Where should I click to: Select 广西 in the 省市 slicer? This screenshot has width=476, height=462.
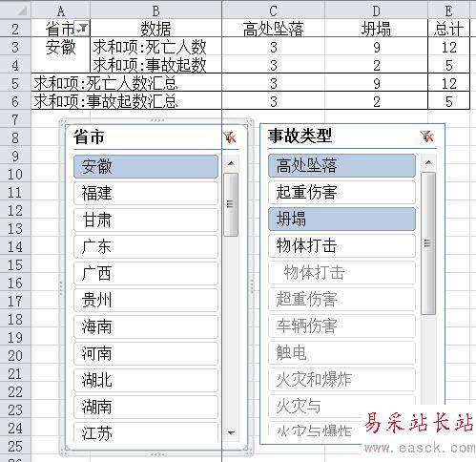(146, 273)
